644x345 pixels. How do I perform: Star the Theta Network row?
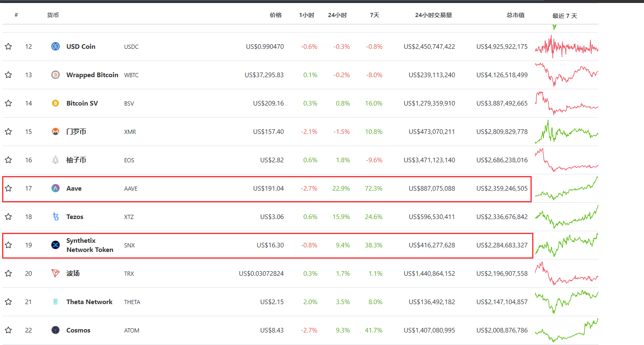click(x=8, y=302)
